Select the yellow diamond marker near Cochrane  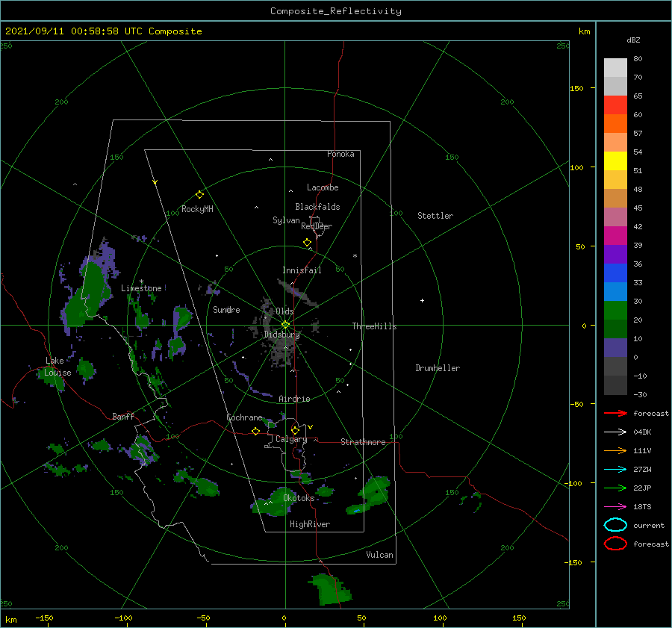click(x=255, y=431)
